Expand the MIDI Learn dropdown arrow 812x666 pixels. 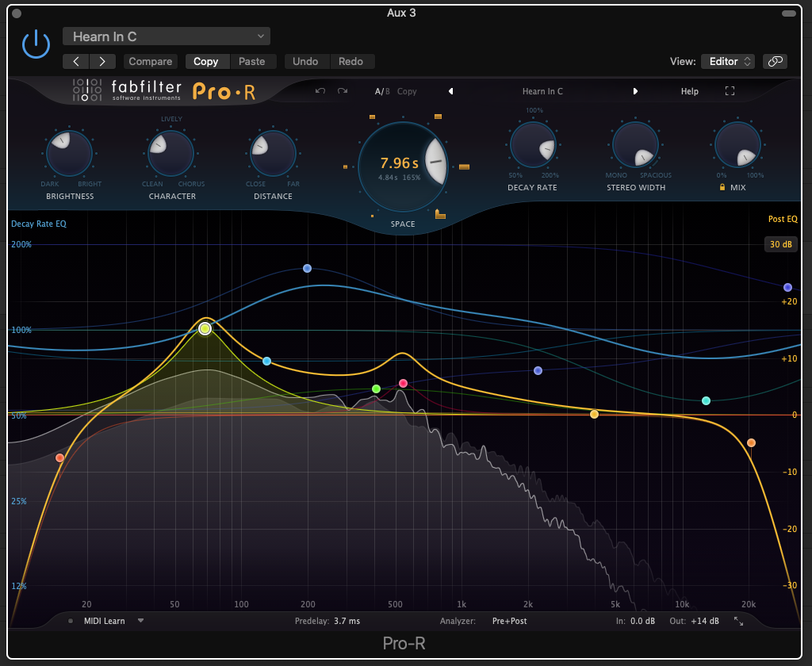tap(140, 621)
